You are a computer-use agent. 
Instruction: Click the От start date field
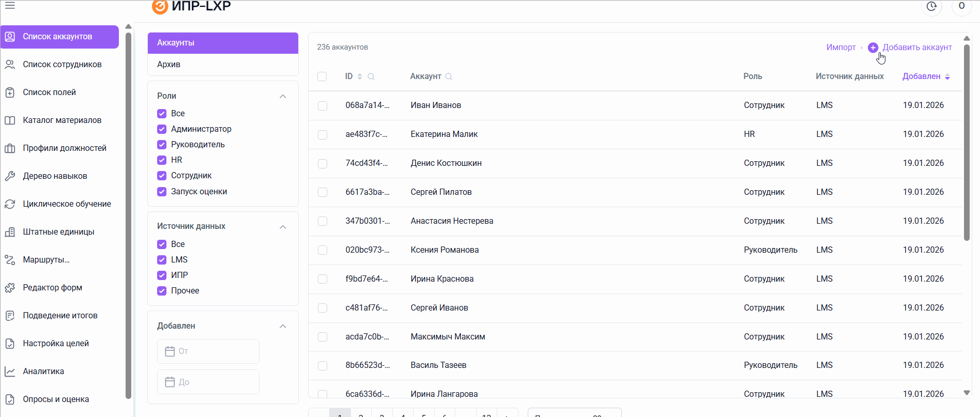pos(208,351)
